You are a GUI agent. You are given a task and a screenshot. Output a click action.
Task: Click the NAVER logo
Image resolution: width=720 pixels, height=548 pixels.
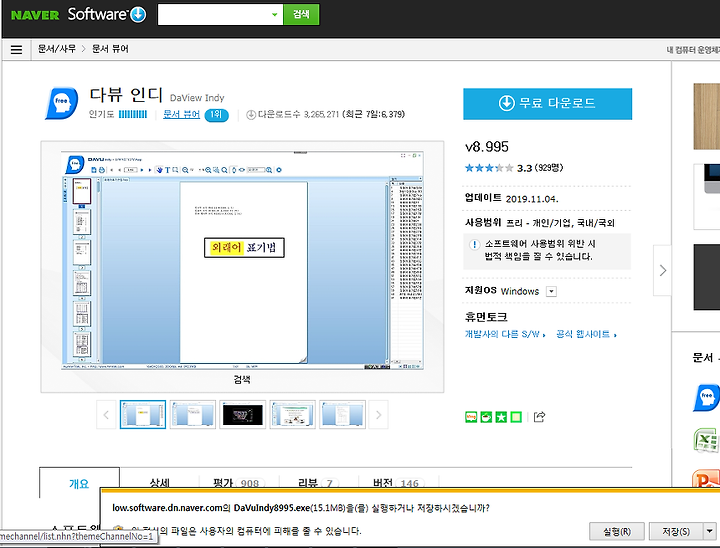click(x=35, y=15)
